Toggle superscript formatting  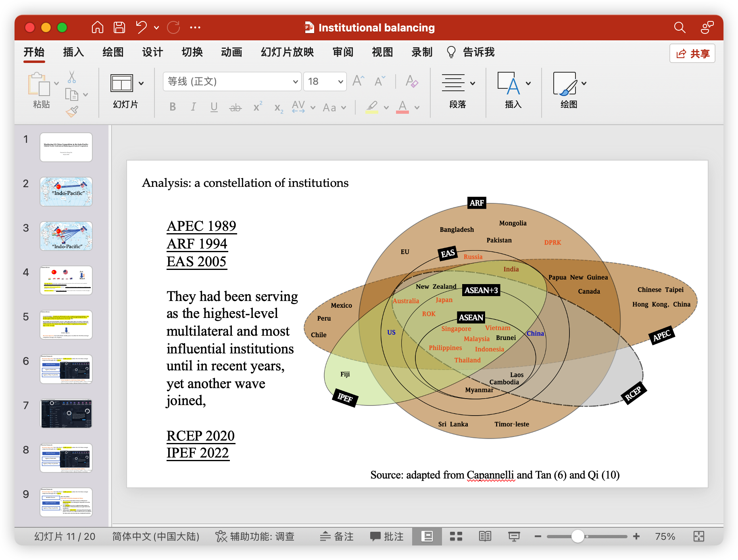coord(257,107)
